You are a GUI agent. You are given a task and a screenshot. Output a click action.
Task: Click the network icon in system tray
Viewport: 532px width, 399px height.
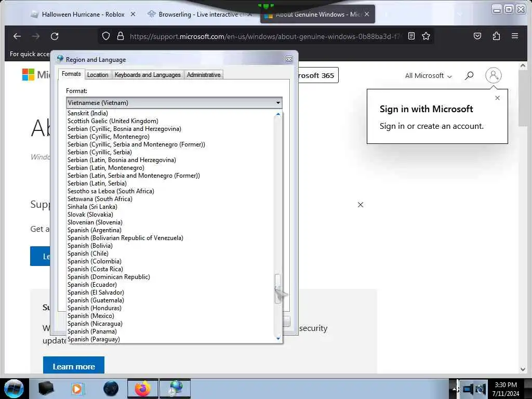point(468,389)
